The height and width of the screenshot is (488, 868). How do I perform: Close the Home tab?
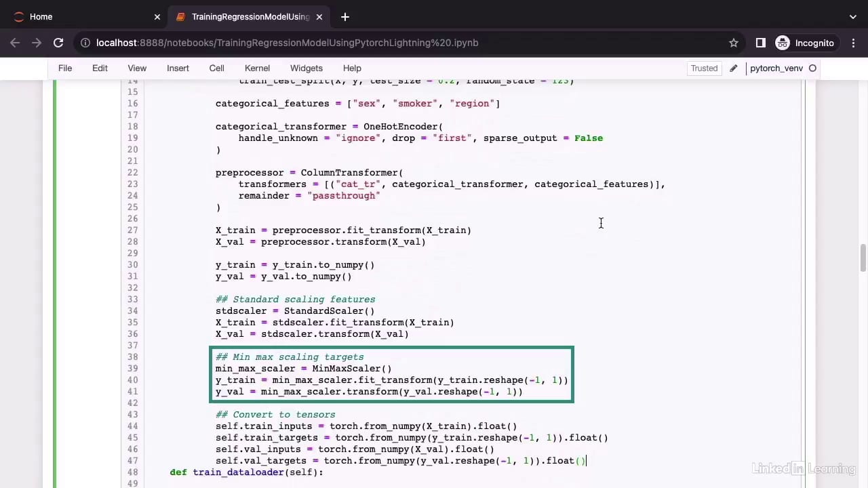(157, 16)
